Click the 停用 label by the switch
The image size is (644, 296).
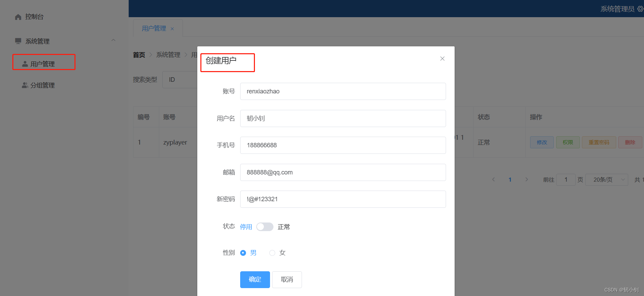pos(246,227)
